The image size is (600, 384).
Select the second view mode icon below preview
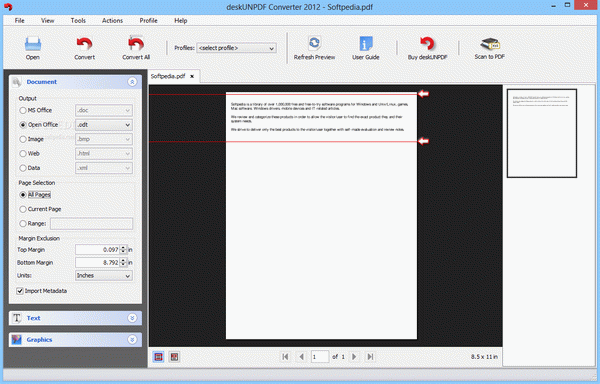(174, 357)
